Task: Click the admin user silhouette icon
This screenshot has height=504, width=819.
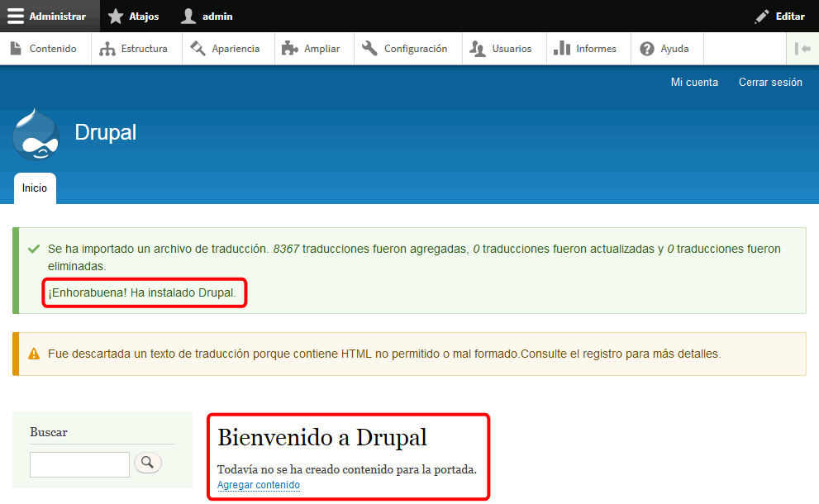Action: pos(188,17)
